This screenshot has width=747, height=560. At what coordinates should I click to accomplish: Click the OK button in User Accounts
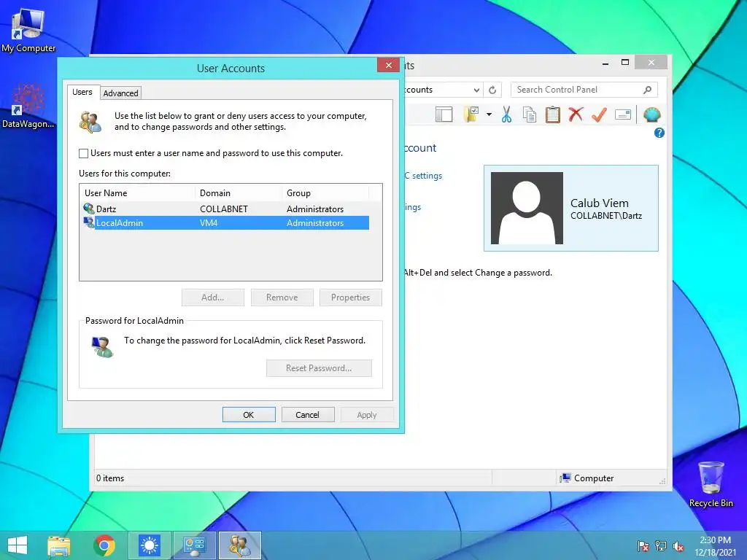[x=249, y=415]
